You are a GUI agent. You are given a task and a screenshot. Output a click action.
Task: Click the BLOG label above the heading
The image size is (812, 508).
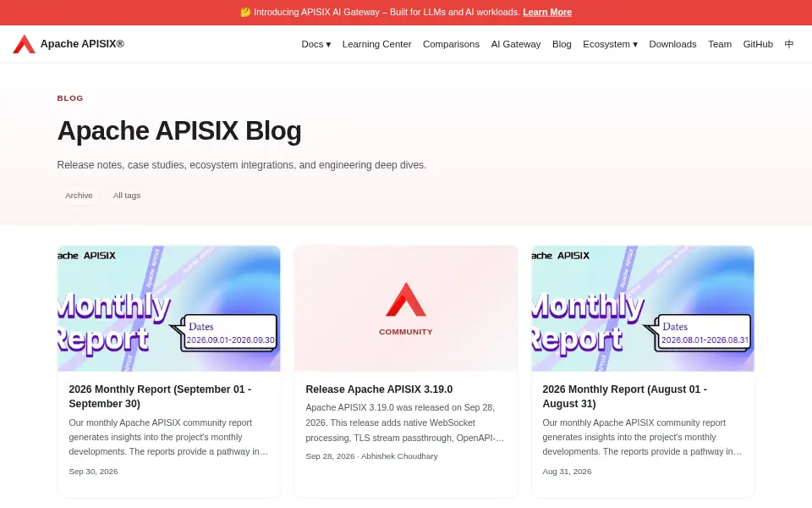tap(70, 98)
